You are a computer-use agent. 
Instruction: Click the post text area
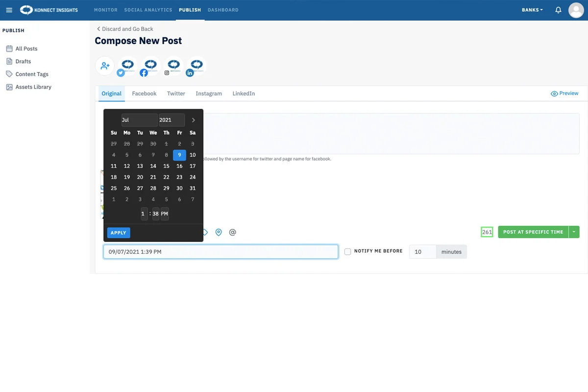(x=391, y=134)
